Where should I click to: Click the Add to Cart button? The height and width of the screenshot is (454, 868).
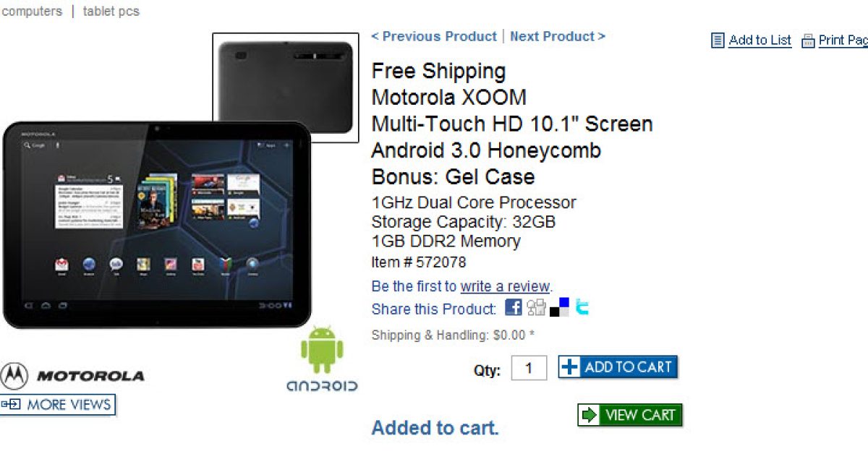click(618, 367)
